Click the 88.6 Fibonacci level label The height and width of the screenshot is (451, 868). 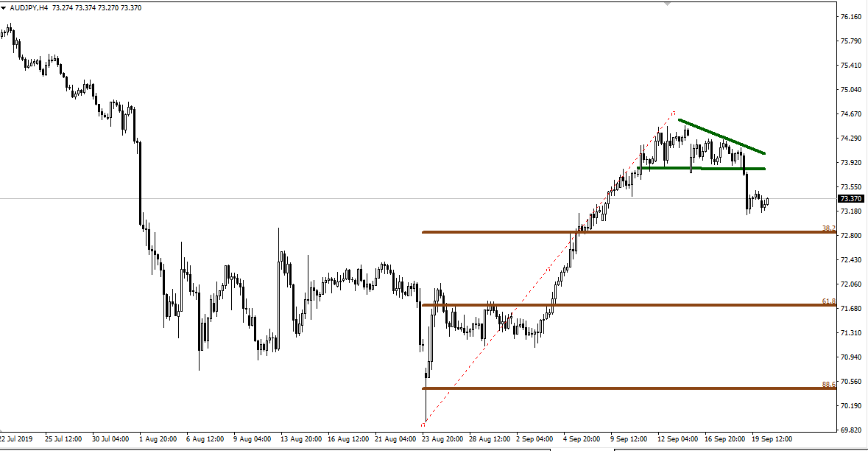click(828, 384)
